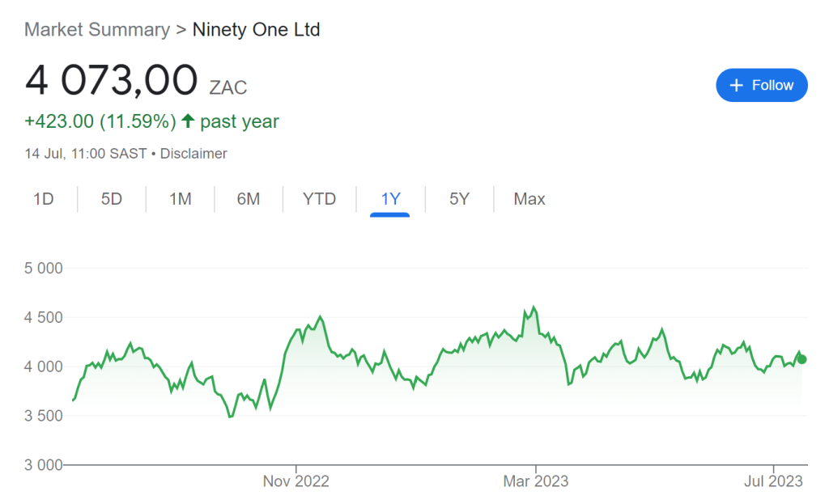Click the 3 500 y-axis label
This screenshot has height=504, width=829.
click(x=44, y=416)
